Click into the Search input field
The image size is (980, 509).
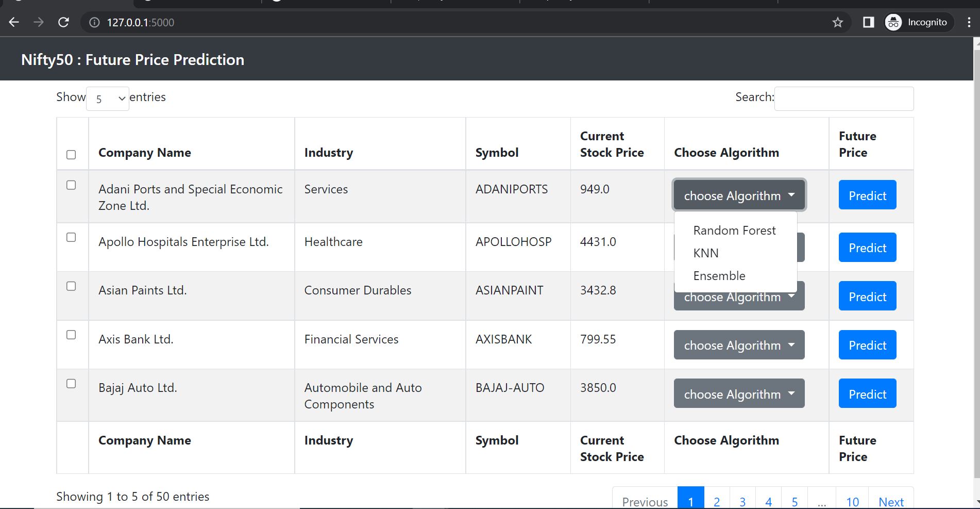tap(844, 98)
